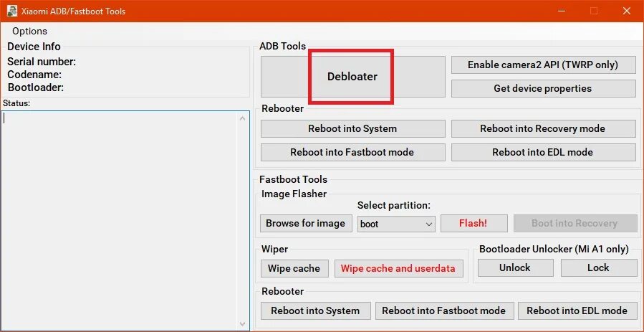The height and width of the screenshot is (332, 644).
Task: Click the Status scrollbar up arrow
Action: 242,118
